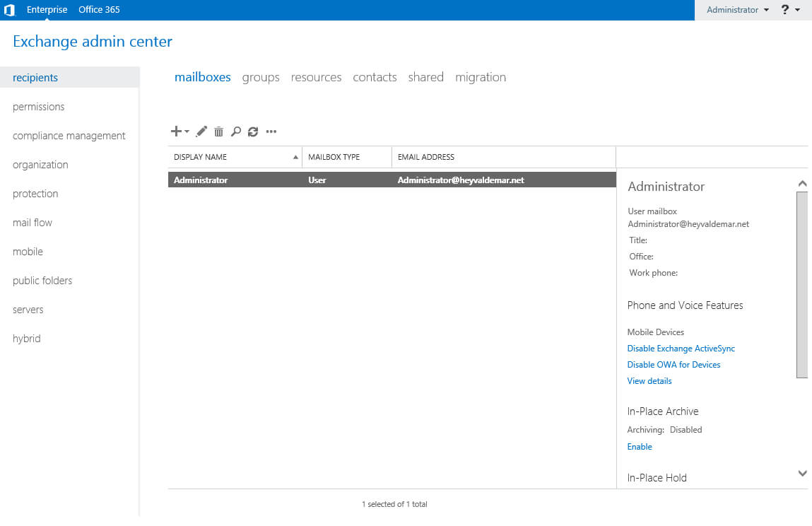Image resolution: width=812 pixels, height=526 pixels.
Task: Open organization section
Action: 40,164
